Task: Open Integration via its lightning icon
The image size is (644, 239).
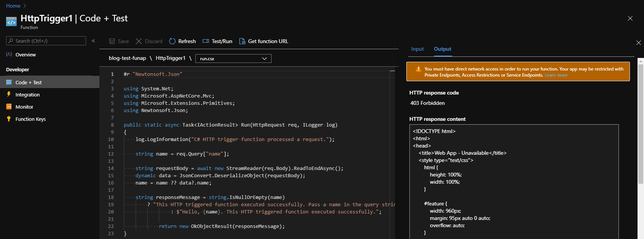Action: point(9,95)
